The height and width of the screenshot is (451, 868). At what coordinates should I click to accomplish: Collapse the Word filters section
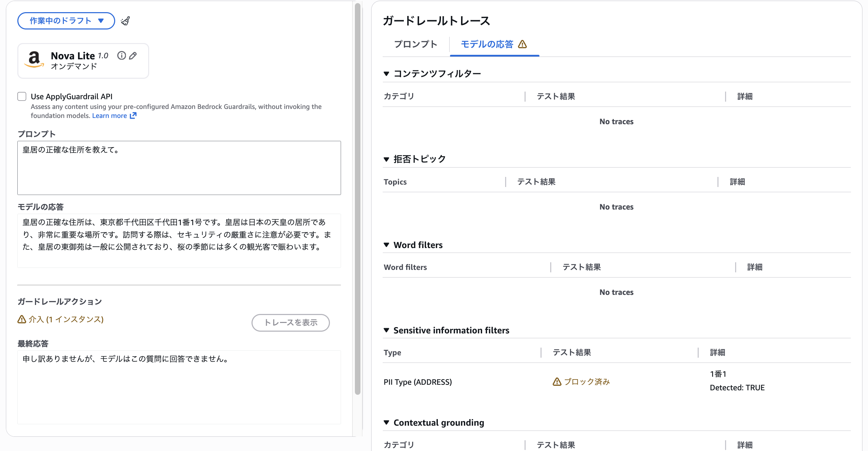pos(386,245)
